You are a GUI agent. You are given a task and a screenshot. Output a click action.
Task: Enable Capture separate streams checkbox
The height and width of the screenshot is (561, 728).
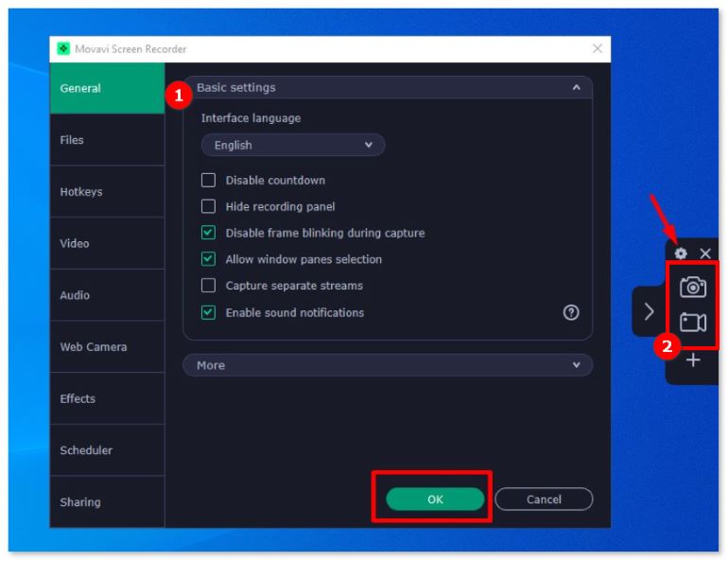[x=208, y=285]
